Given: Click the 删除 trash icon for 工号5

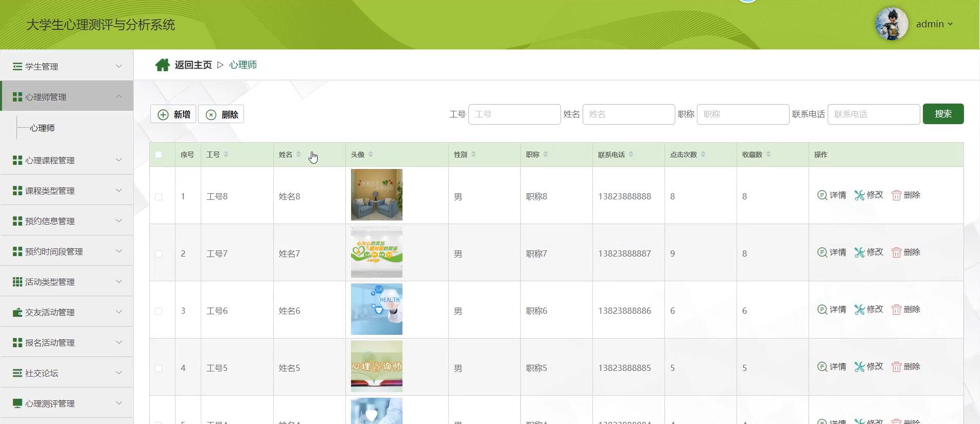Looking at the screenshot, I should coord(896,367).
